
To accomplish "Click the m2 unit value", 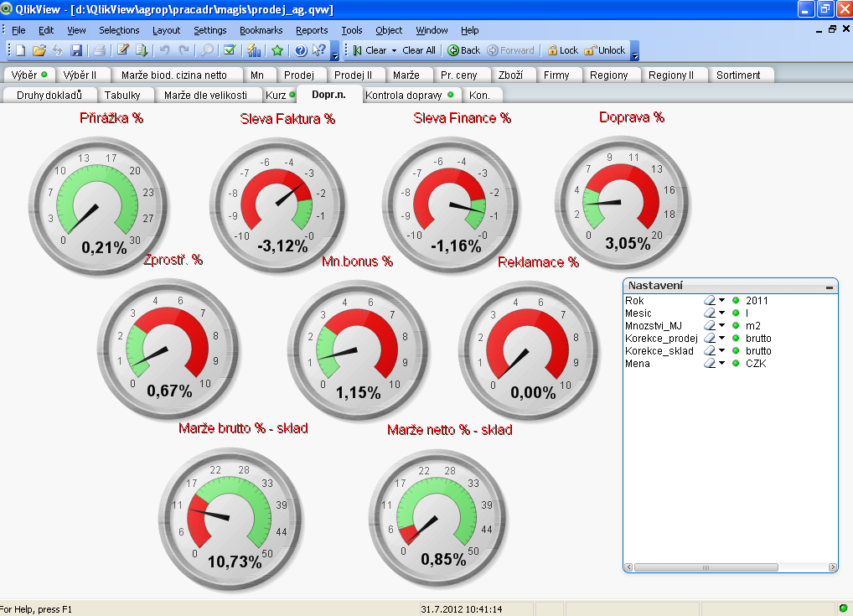I will (x=753, y=325).
